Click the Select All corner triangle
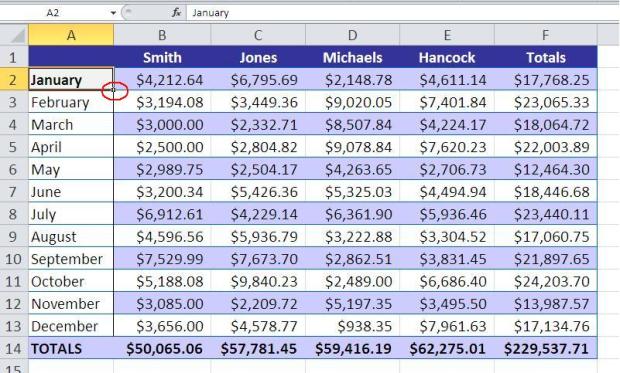The image size is (620, 373). 14,35
